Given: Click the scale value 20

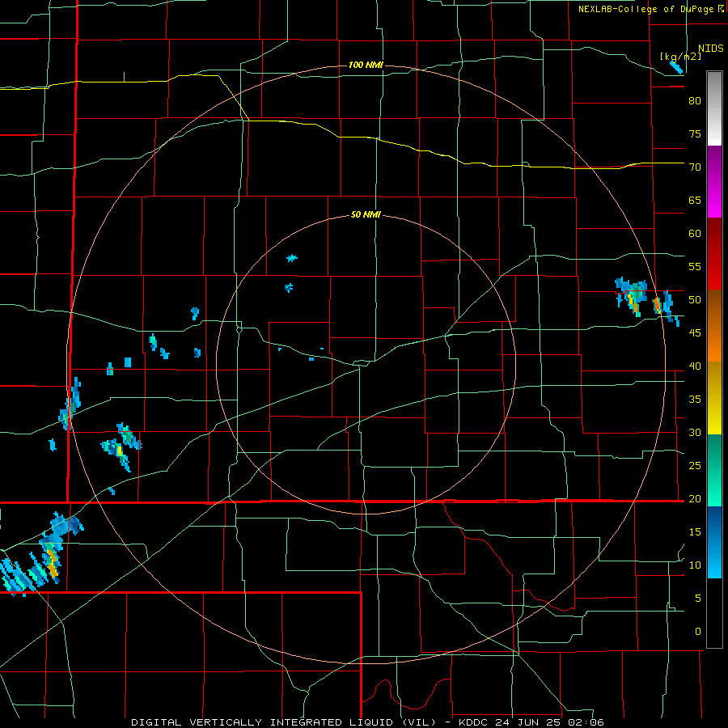Looking at the screenshot, I should [x=695, y=498].
